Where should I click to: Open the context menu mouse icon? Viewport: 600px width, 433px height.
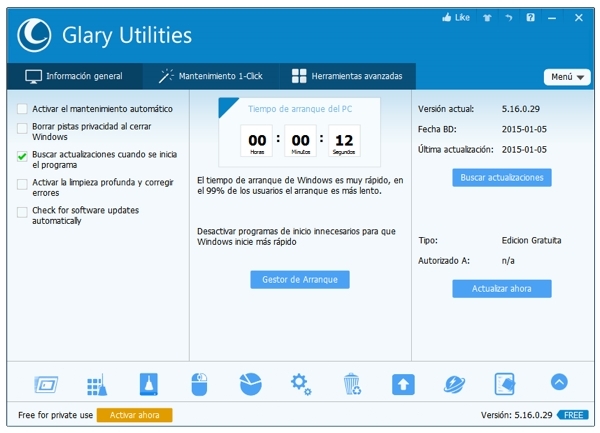199,384
